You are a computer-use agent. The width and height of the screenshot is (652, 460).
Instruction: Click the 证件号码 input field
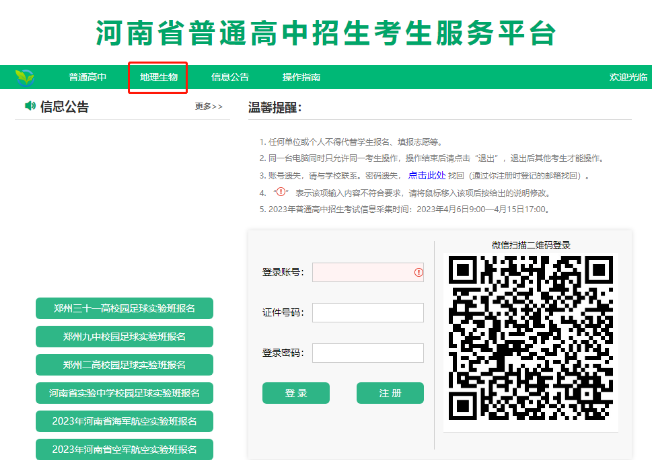368,313
